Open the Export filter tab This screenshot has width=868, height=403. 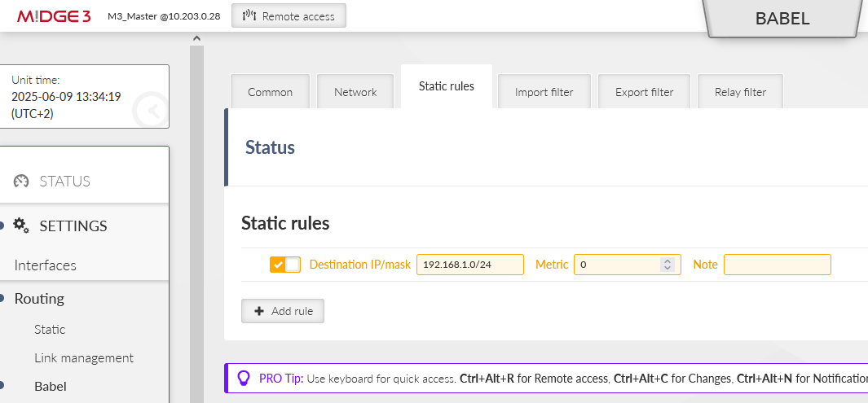coord(645,92)
